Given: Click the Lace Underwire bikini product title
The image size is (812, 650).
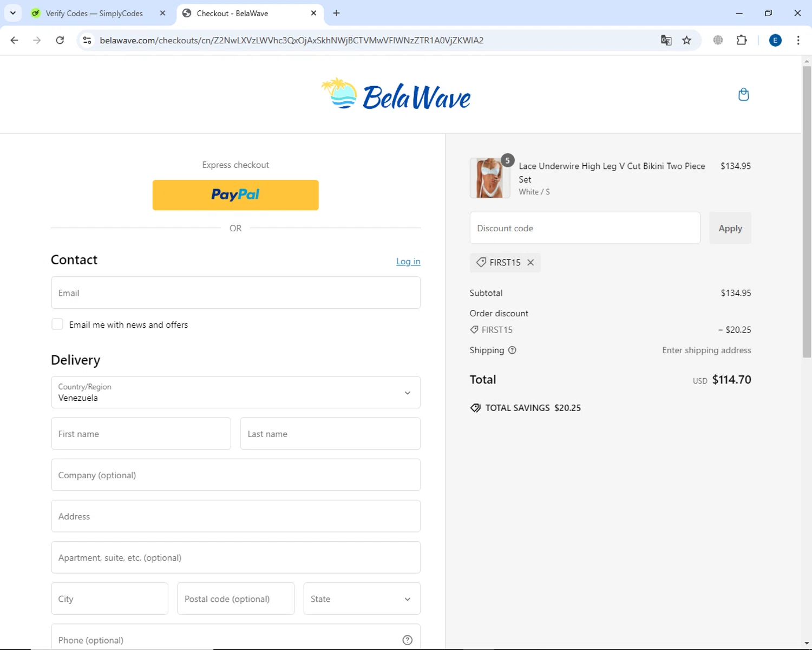Looking at the screenshot, I should (x=612, y=172).
